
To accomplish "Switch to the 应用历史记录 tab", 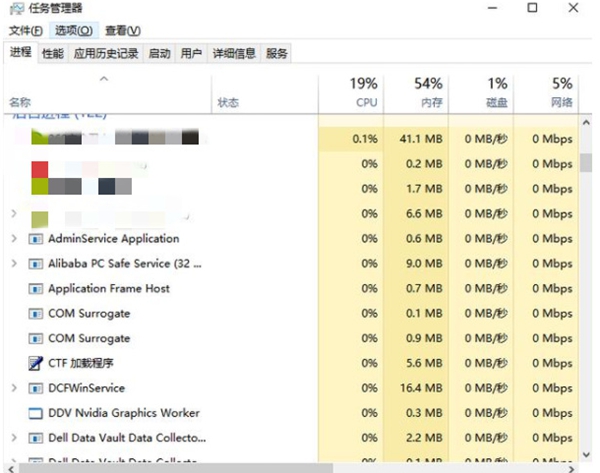I will point(106,54).
